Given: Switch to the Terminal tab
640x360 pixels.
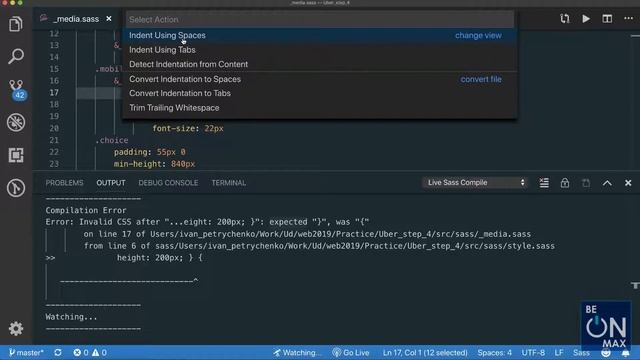Looking at the screenshot, I should 229,183.
